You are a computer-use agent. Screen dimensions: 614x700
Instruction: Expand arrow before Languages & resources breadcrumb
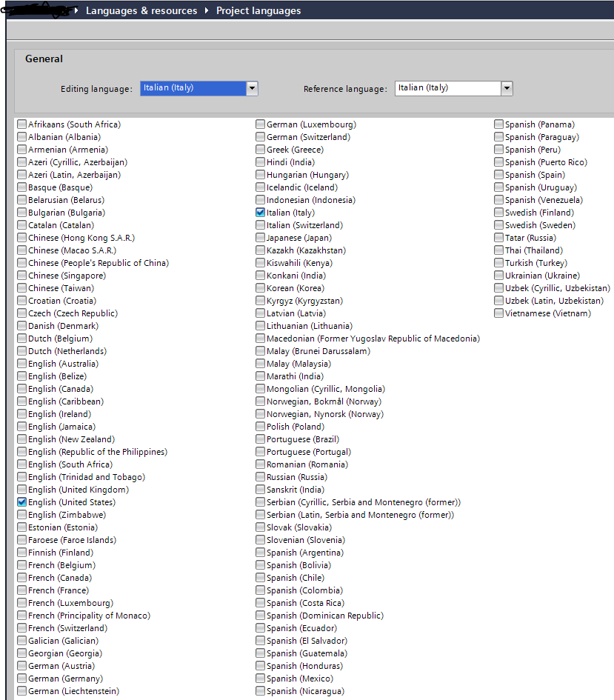76,10
